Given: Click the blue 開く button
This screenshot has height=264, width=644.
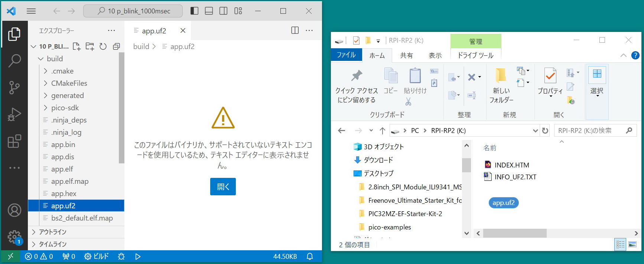Looking at the screenshot, I should [223, 186].
